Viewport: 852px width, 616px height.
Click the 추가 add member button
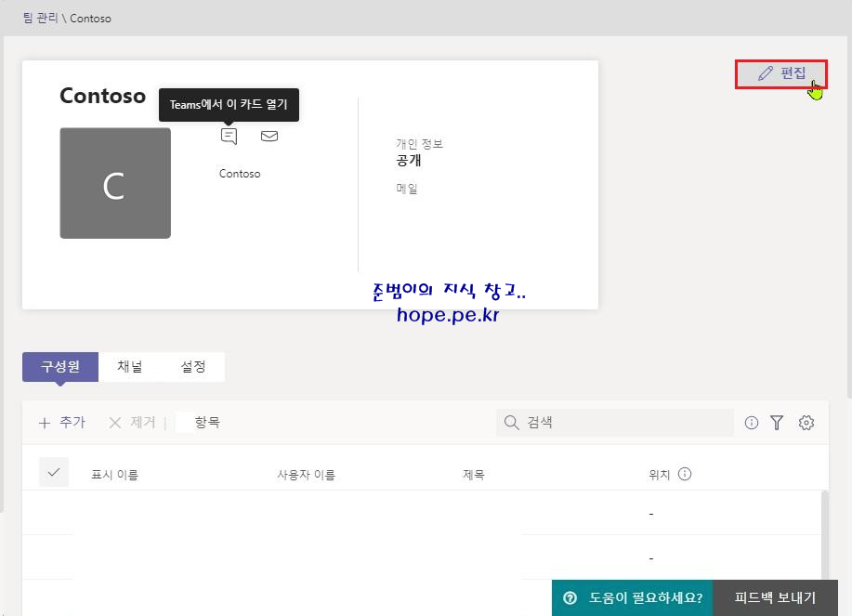[62, 423]
